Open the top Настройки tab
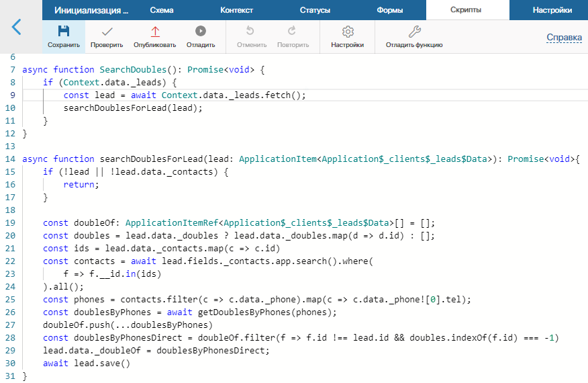The height and width of the screenshot is (383, 588). click(552, 10)
